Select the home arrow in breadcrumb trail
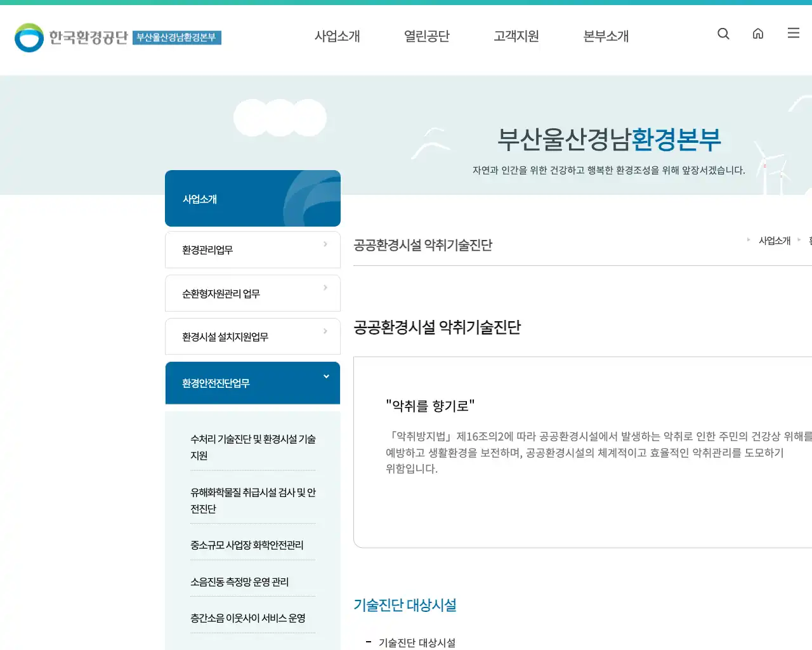812x650 pixels. pos(749,241)
